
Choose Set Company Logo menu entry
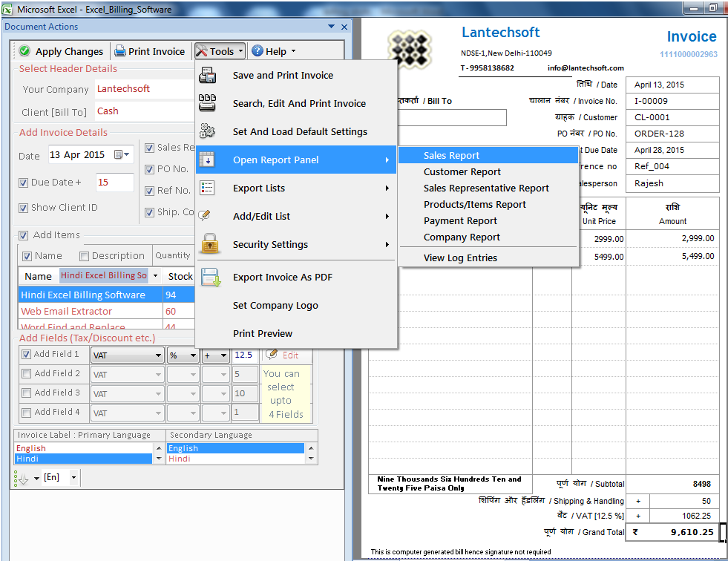click(296, 305)
